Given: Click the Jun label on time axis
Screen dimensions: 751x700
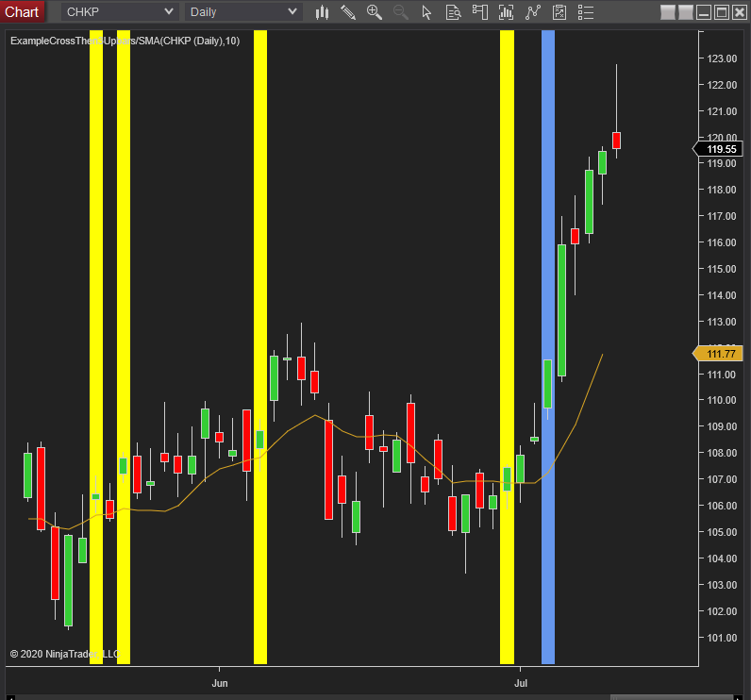Looking at the screenshot, I should 220,683.
